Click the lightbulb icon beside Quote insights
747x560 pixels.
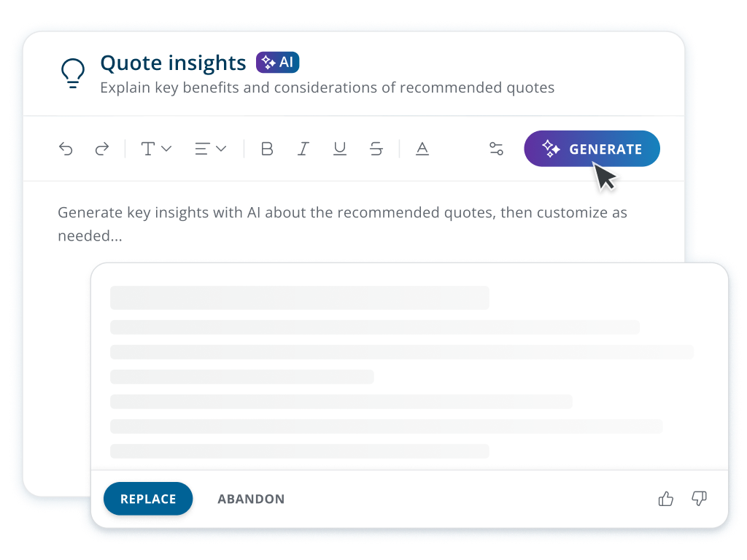(x=72, y=74)
